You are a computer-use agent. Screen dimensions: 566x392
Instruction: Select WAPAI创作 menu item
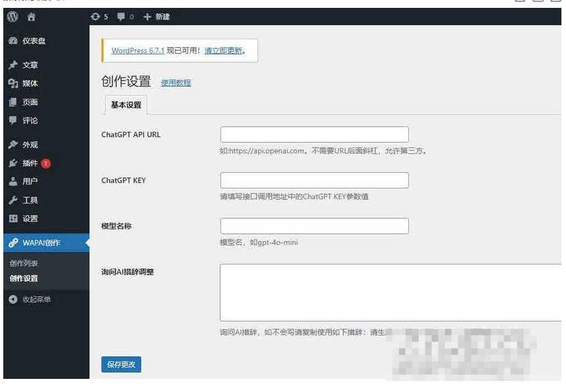point(46,242)
